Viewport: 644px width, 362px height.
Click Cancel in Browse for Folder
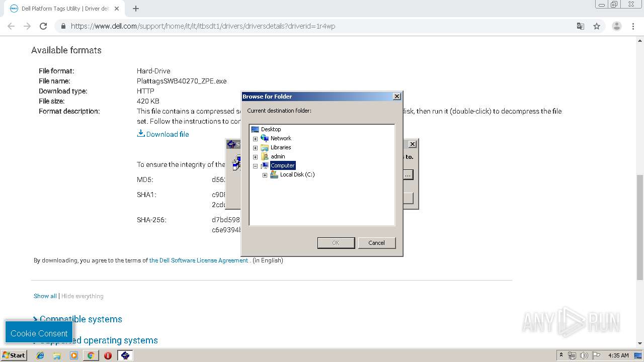pyautogui.click(x=377, y=243)
